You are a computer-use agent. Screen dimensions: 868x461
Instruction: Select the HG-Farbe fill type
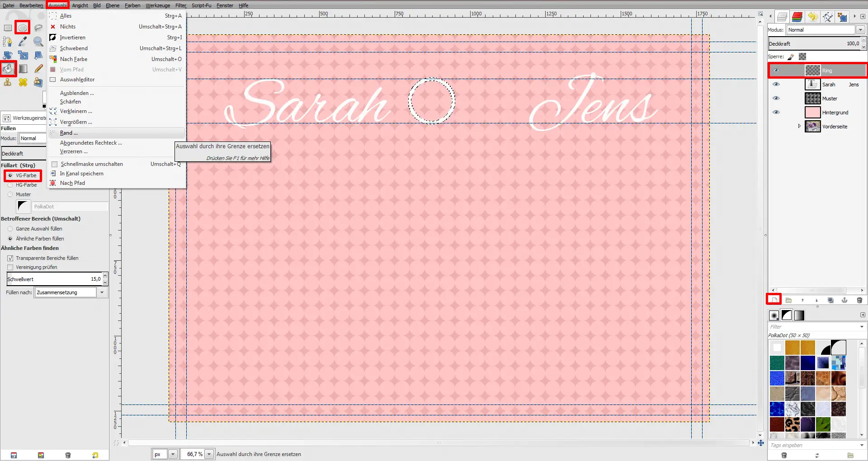coord(10,185)
